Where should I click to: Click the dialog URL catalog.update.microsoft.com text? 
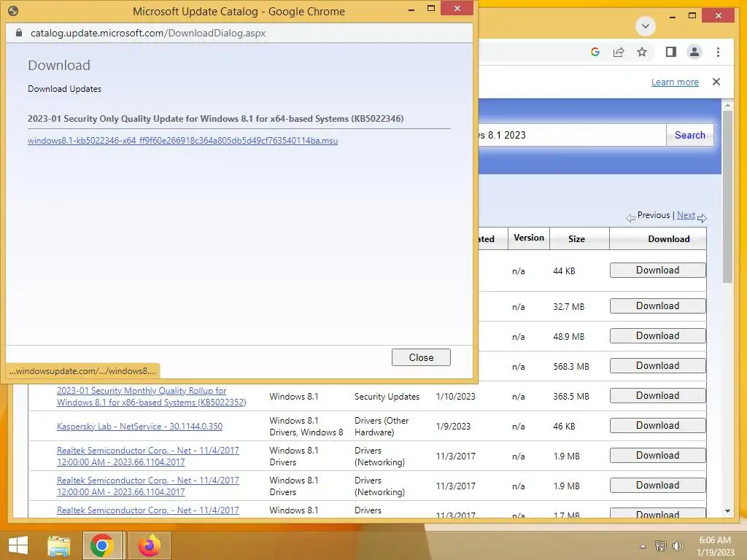click(147, 33)
